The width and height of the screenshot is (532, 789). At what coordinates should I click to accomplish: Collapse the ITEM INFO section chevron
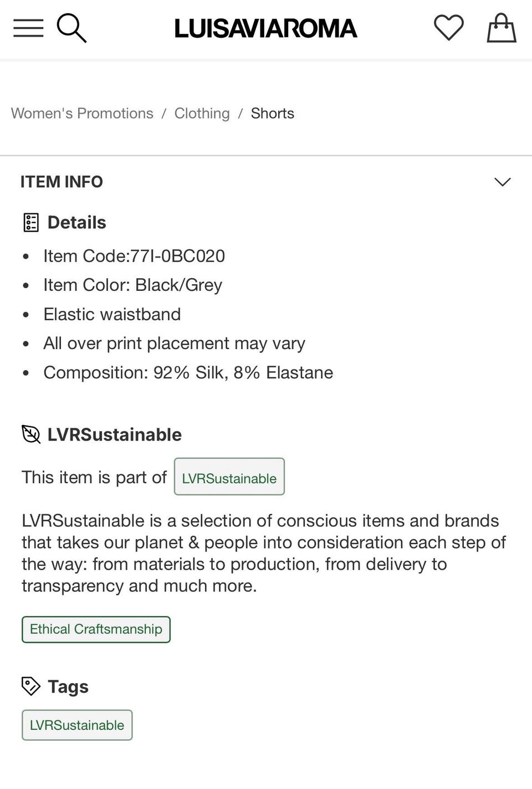click(502, 182)
